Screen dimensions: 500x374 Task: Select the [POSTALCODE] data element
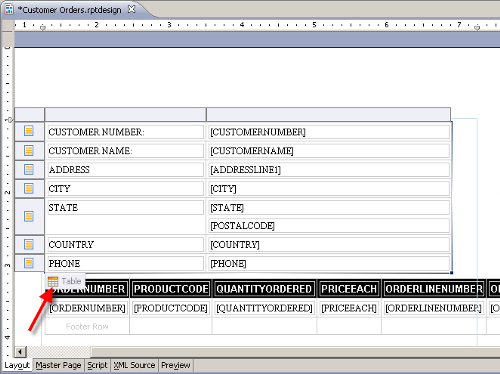(x=329, y=226)
